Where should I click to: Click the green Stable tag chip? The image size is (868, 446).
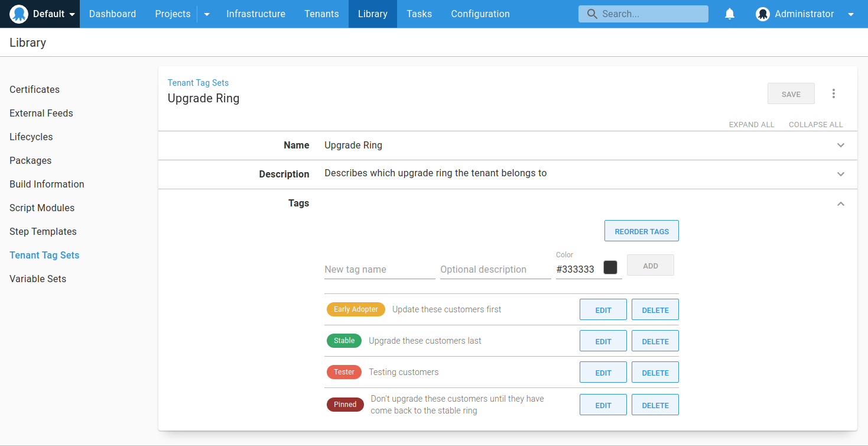coord(344,341)
